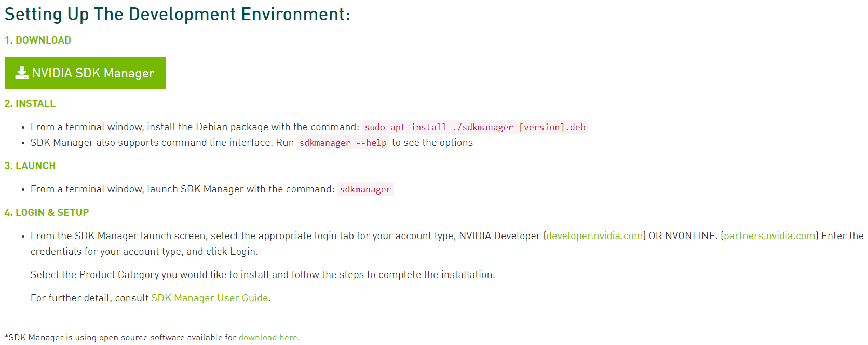This screenshot has height=345, width=868.
Task: Click the 'sdkmanager' launch command code
Action: coord(365,189)
